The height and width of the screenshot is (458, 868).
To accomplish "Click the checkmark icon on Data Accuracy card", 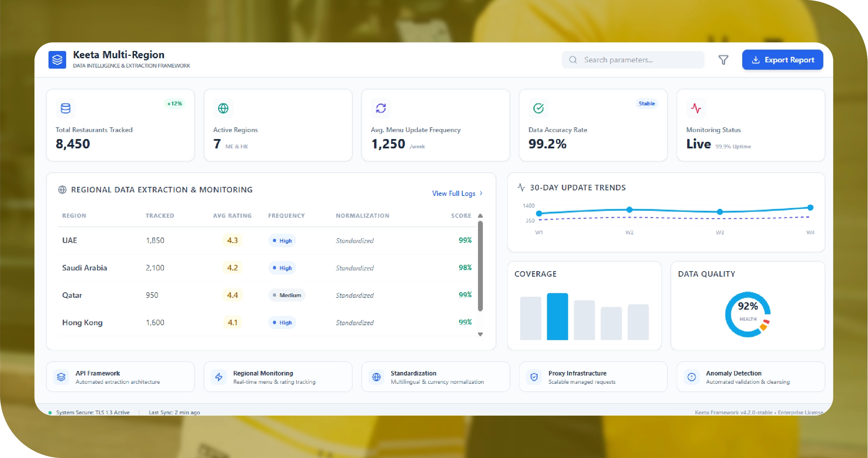I will tap(538, 109).
